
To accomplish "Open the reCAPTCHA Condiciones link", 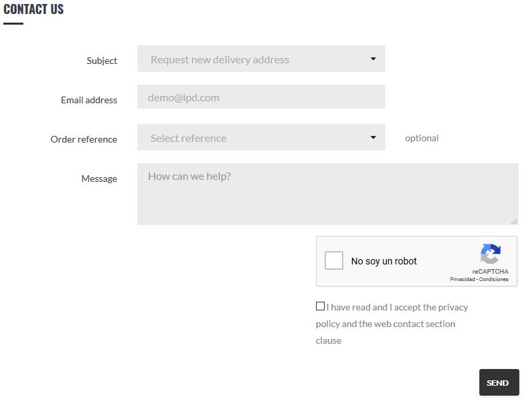I will click(493, 280).
